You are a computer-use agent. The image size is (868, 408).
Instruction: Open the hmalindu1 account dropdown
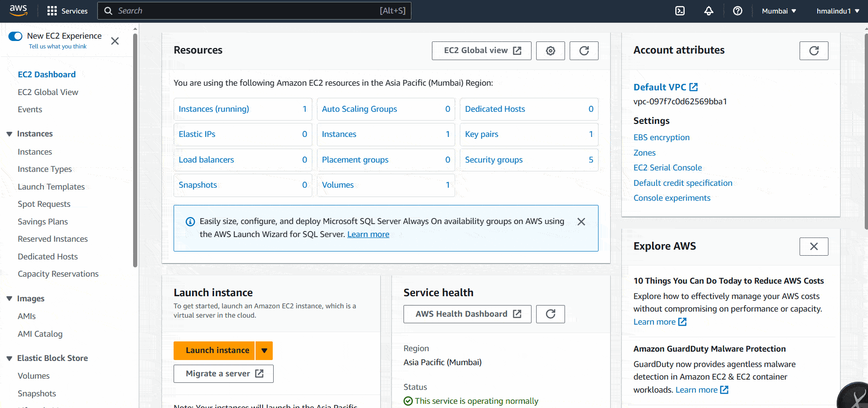point(838,11)
